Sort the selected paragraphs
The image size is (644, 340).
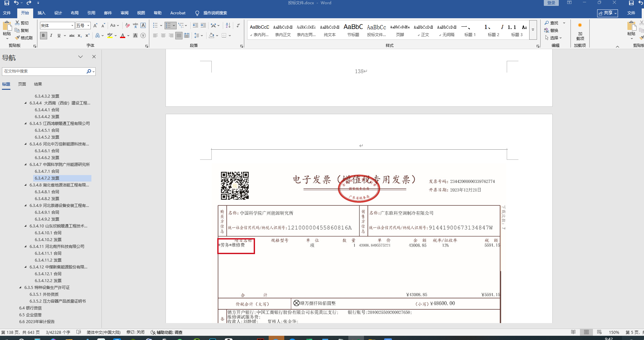click(228, 25)
